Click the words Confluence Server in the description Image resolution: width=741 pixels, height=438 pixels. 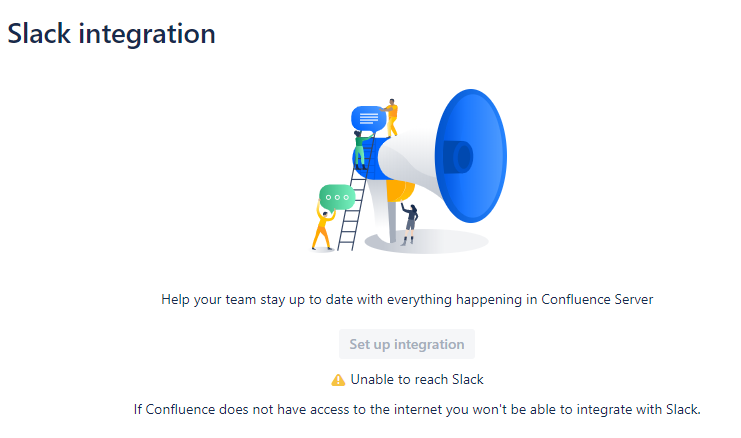(597, 300)
